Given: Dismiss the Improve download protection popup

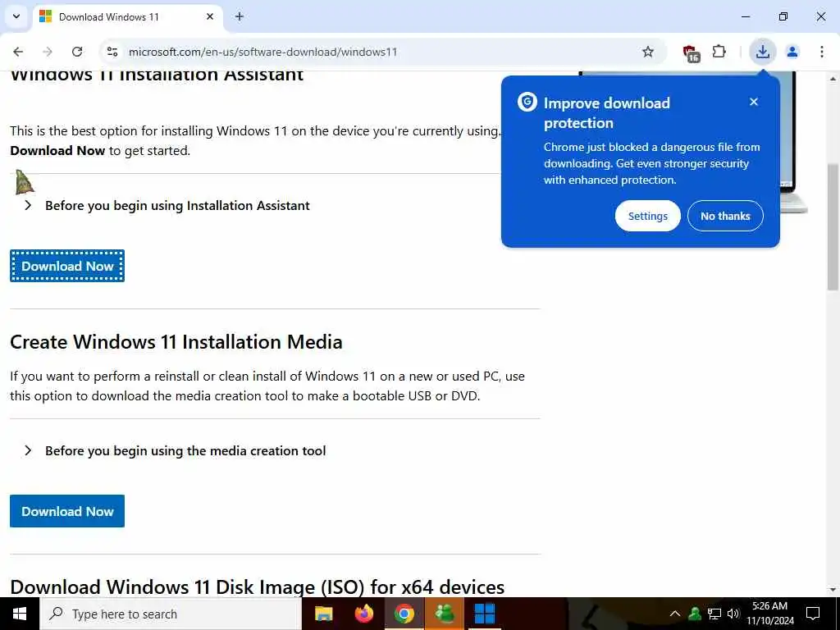Looking at the screenshot, I should [754, 102].
